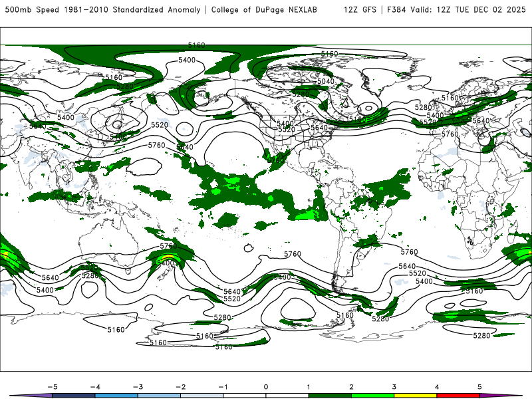Click the colorbar label '-4'
The height and width of the screenshot is (399, 532).
pos(95,387)
